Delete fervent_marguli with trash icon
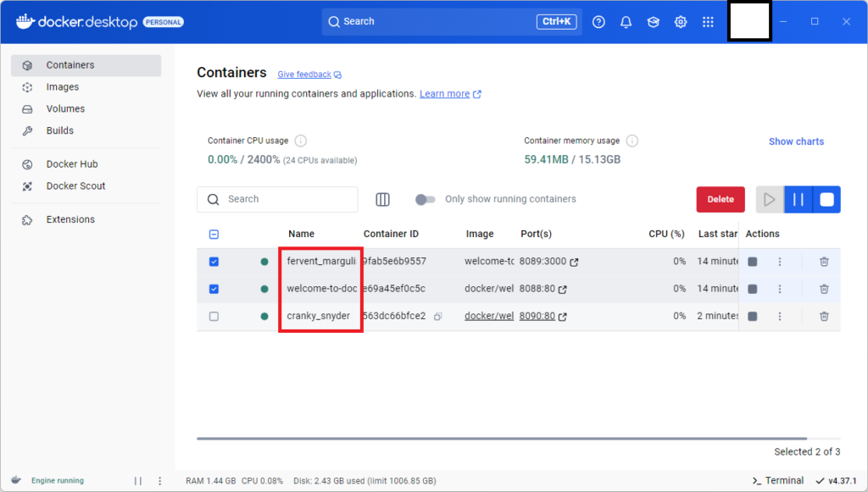 pos(824,262)
